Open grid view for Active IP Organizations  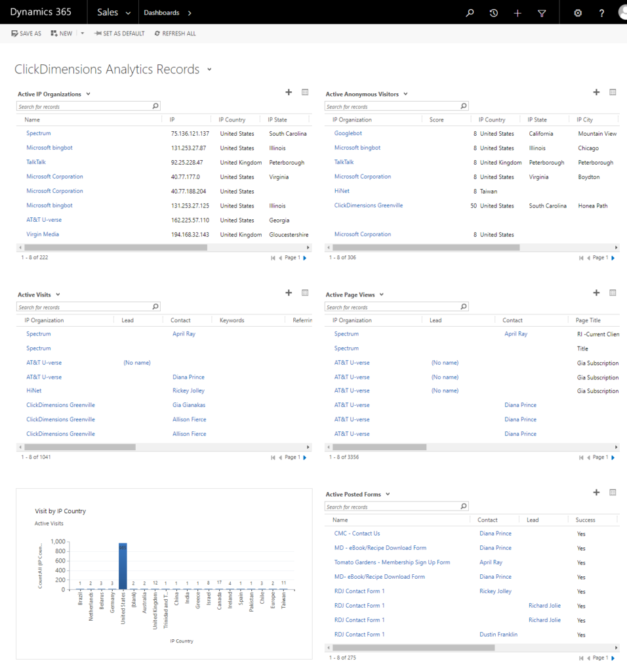(305, 92)
